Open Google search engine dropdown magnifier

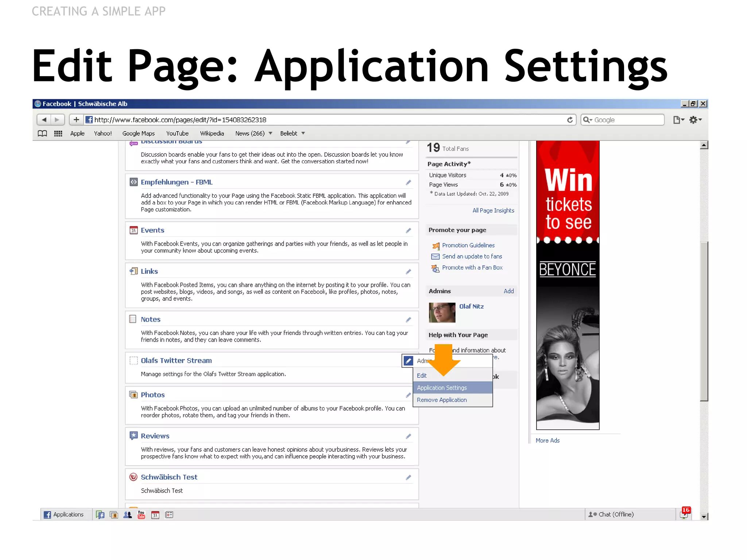tap(587, 120)
